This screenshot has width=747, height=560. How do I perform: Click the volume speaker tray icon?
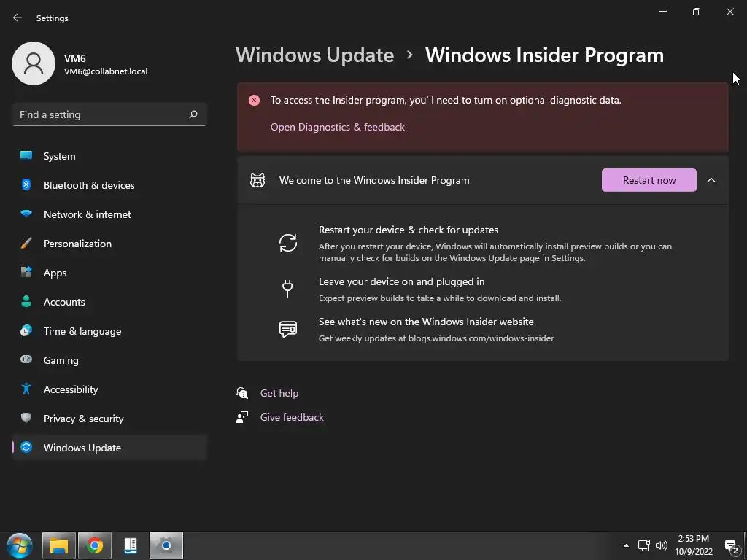[x=661, y=545]
